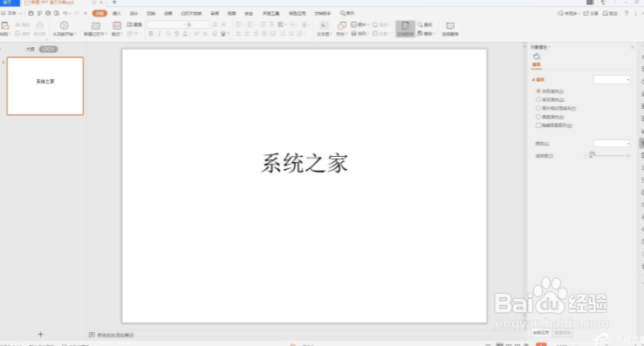Select Solid fill radio button

click(538, 92)
